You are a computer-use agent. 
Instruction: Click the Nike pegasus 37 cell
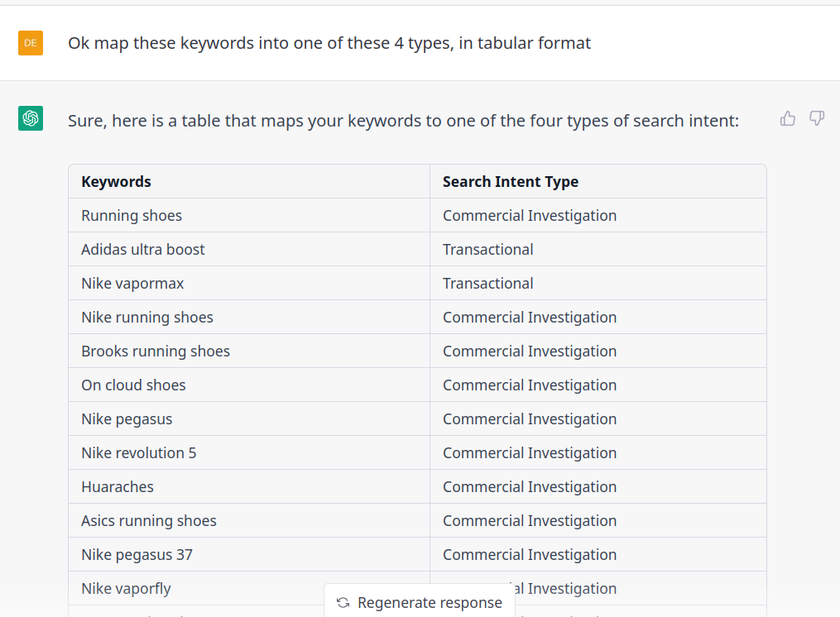pos(137,555)
